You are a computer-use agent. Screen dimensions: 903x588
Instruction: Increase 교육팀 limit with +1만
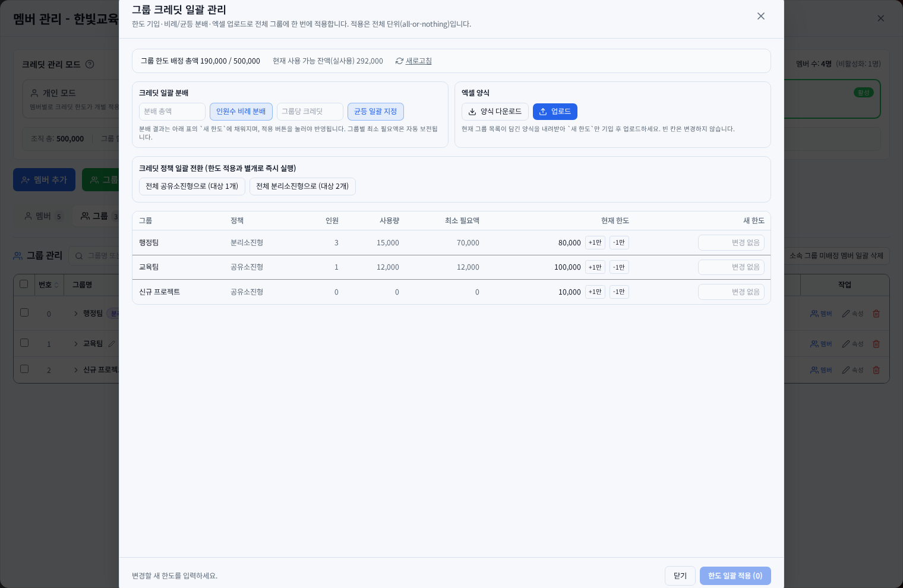pos(595,267)
